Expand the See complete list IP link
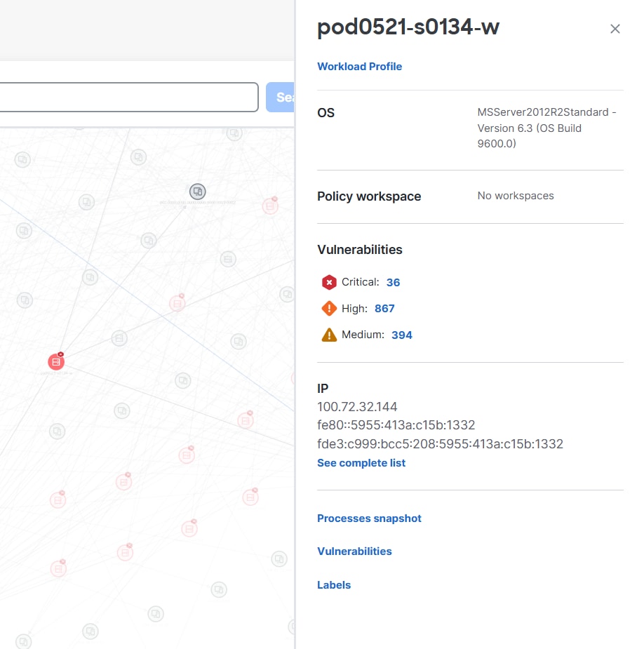 (x=361, y=463)
